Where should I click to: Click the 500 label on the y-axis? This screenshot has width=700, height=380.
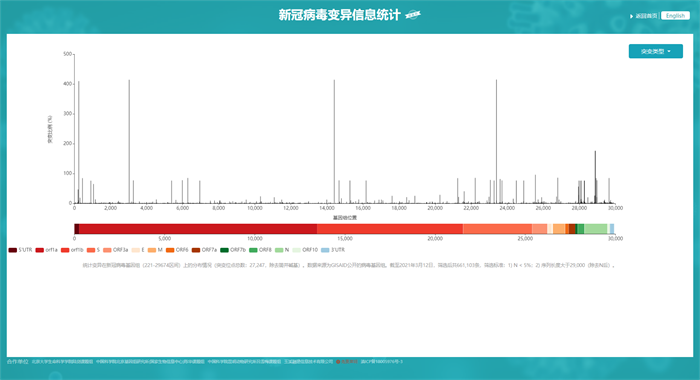coord(67,54)
